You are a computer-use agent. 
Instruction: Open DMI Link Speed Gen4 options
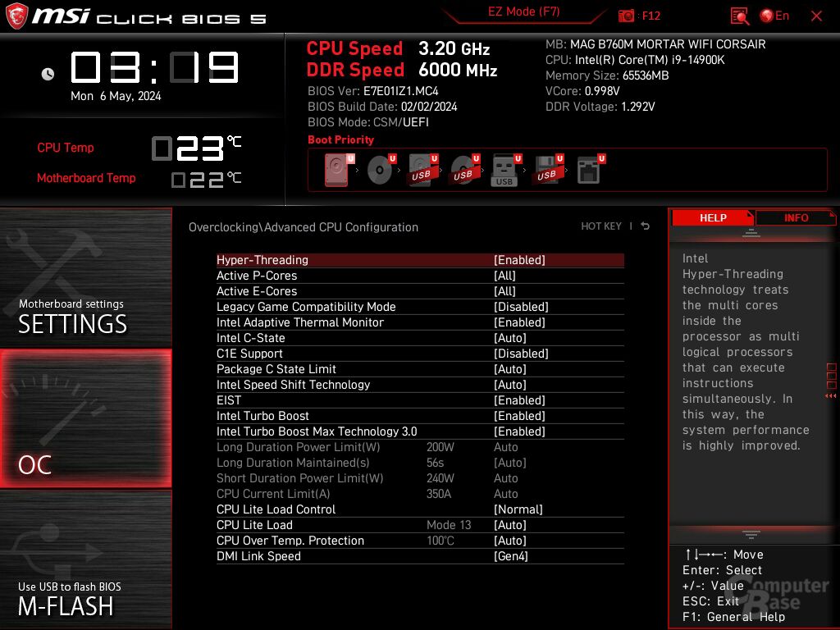click(x=510, y=556)
